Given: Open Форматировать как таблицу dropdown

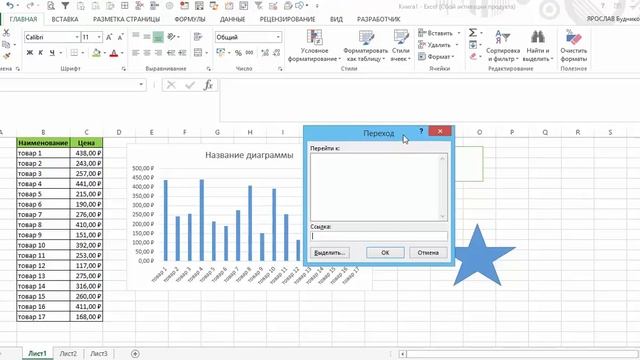Looking at the screenshot, I should (x=365, y=46).
